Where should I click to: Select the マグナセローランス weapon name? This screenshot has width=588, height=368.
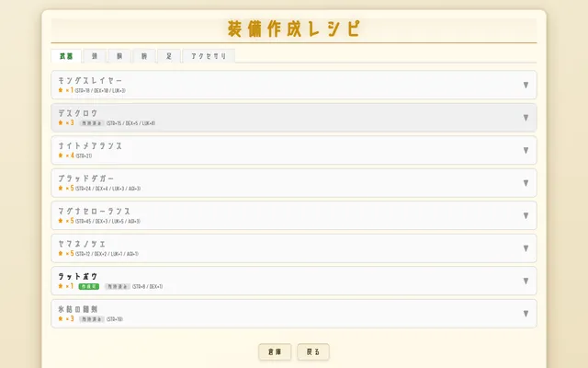tap(94, 211)
